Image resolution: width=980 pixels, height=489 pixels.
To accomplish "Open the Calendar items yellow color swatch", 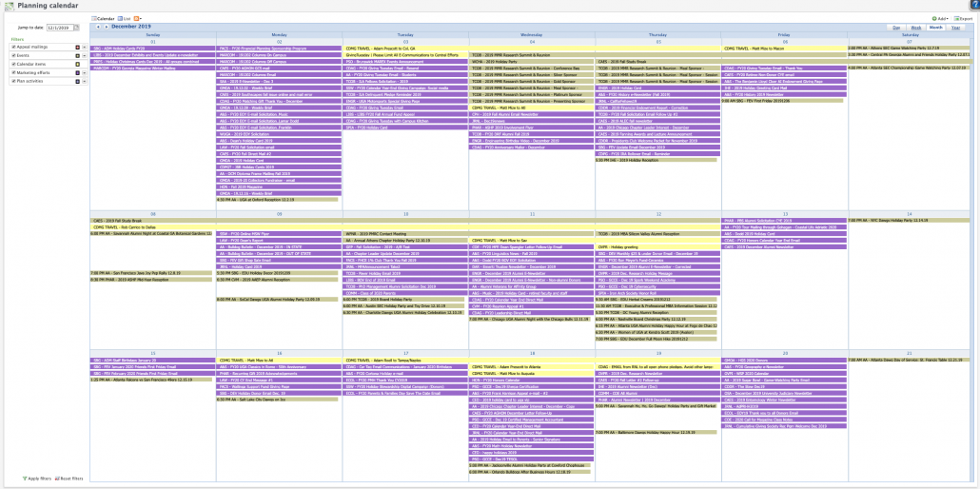I will coord(77,64).
